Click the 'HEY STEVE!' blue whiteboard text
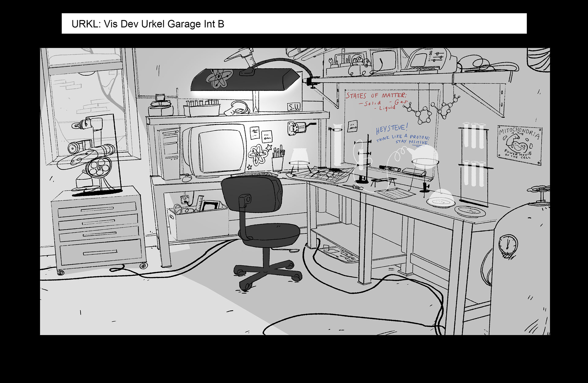Image resolution: width=588 pixels, height=383 pixels. (392, 129)
